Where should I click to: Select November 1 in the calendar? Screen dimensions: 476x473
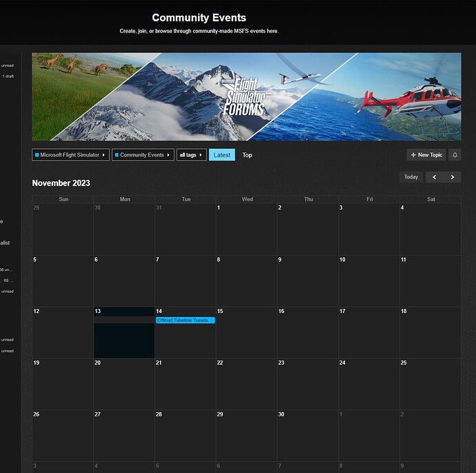point(246,229)
